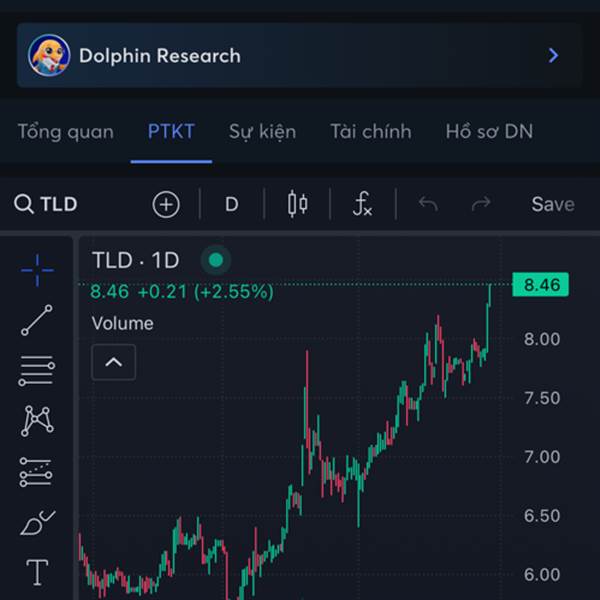
Task: Pick the Text annotation tool
Action: pos(37,572)
